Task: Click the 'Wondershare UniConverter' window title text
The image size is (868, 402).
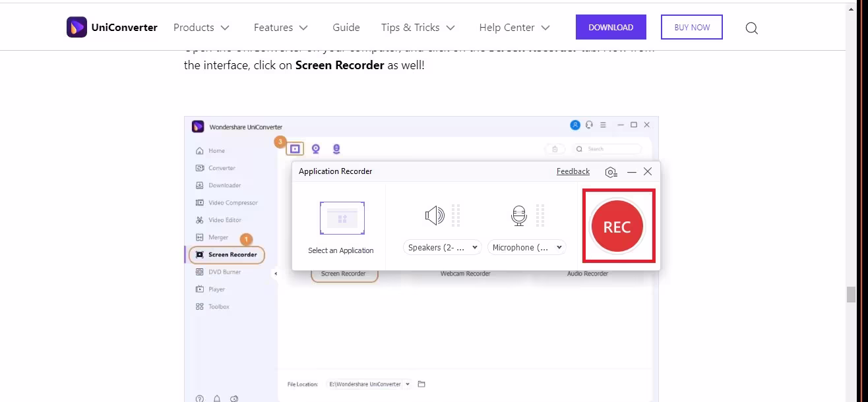Action: (246, 127)
